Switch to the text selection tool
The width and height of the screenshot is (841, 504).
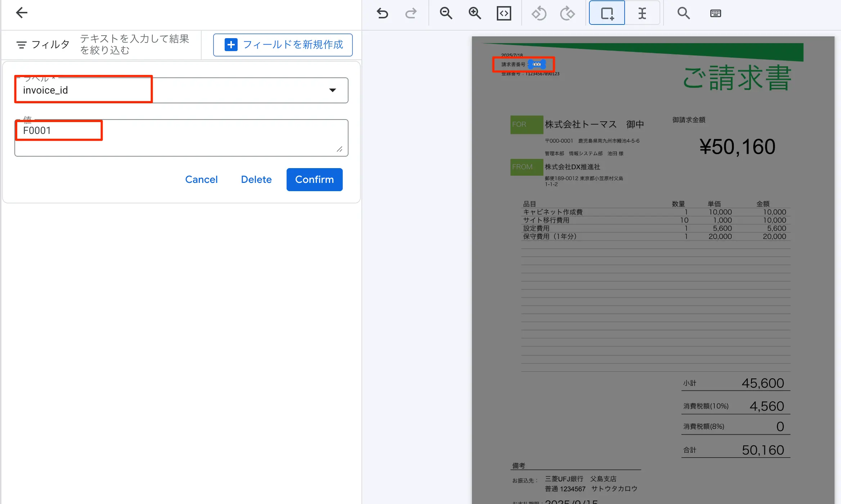coord(642,14)
